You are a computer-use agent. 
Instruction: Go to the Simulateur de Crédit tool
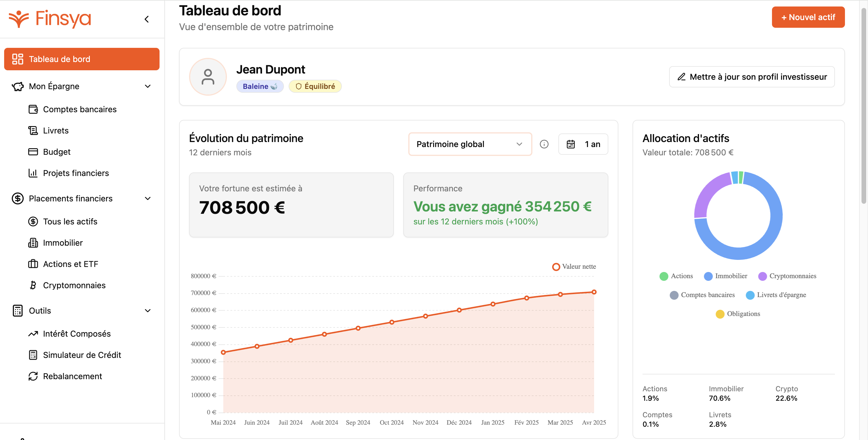(x=82, y=355)
